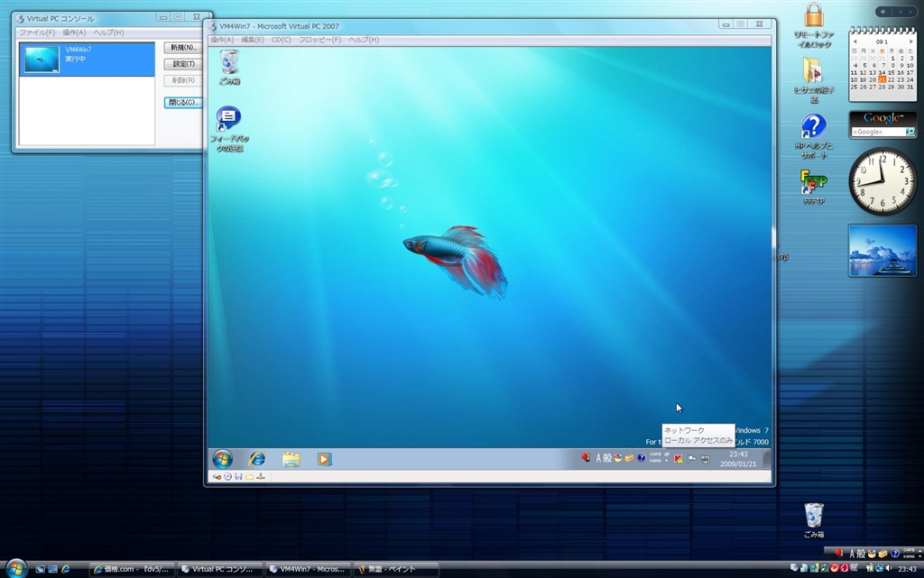Click the 閉じる(C)... button in console
This screenshot has width=924, height=578.
click(183, 103)
